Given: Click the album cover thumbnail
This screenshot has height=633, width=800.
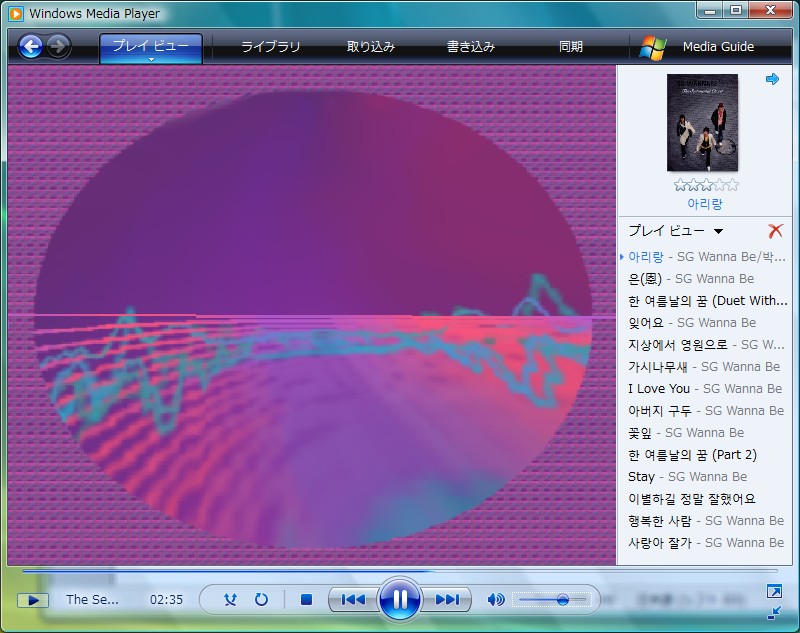Looking at the screenshot, I should [x=703, y=122].
